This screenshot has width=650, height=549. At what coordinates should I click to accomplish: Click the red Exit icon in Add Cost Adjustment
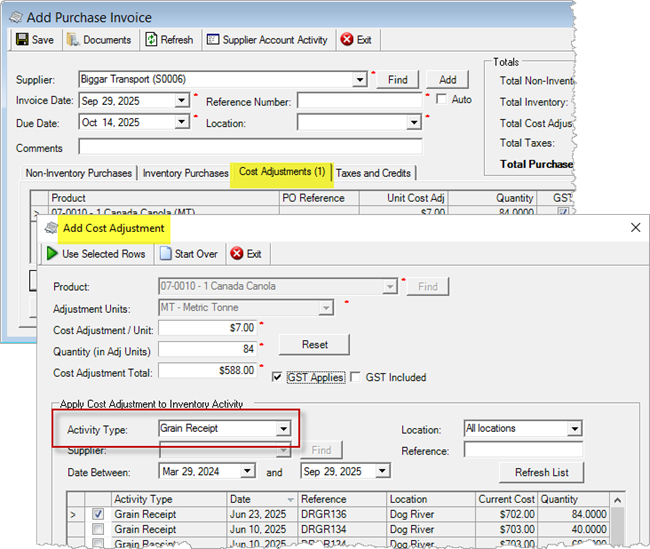coord(237,253)
